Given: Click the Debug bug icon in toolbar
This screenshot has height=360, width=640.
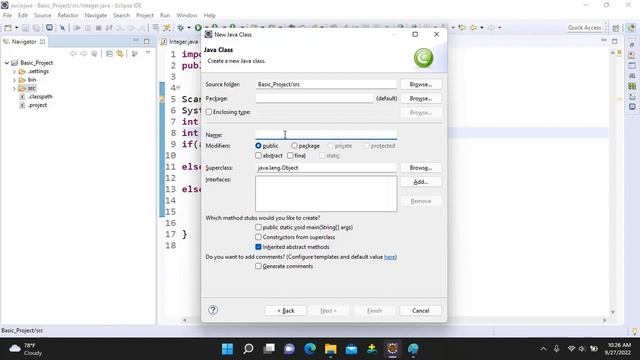Looking at the screenshot, I should coord(180,28).
